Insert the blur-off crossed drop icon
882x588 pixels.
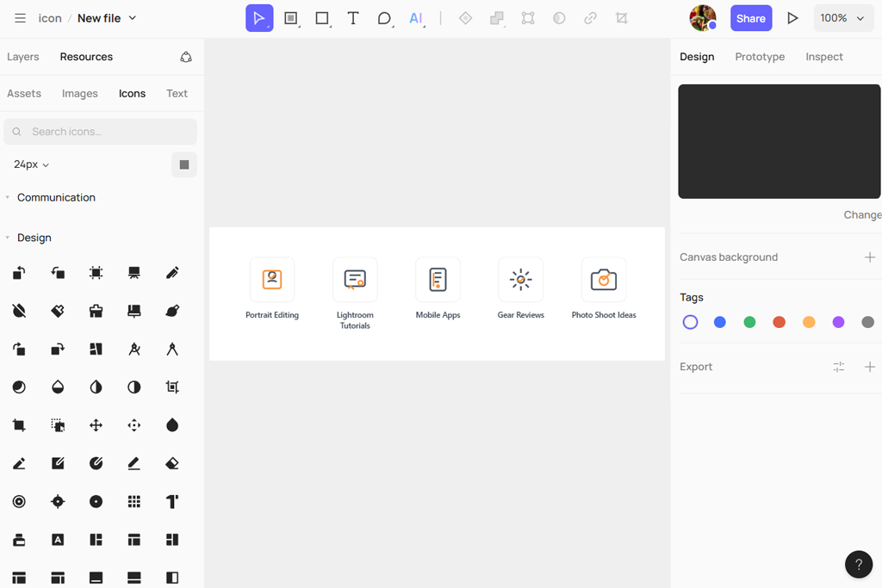[x=19, y=311]
